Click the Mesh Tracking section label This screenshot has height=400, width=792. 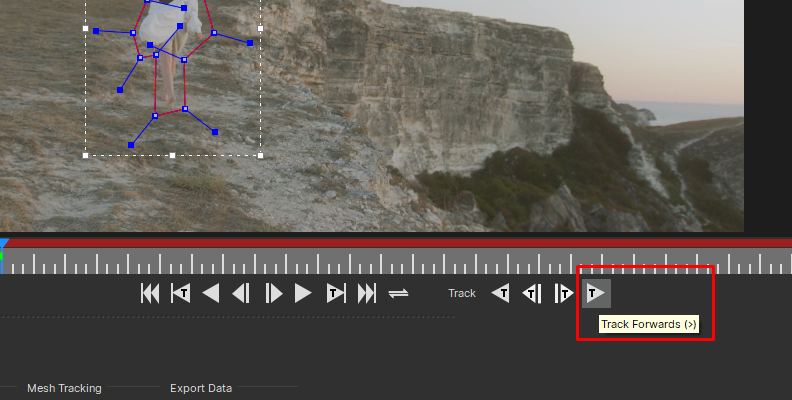tap(64, 388)
